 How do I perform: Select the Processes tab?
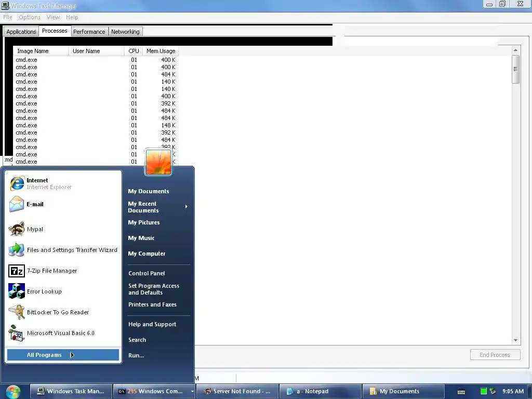(55, 31)
